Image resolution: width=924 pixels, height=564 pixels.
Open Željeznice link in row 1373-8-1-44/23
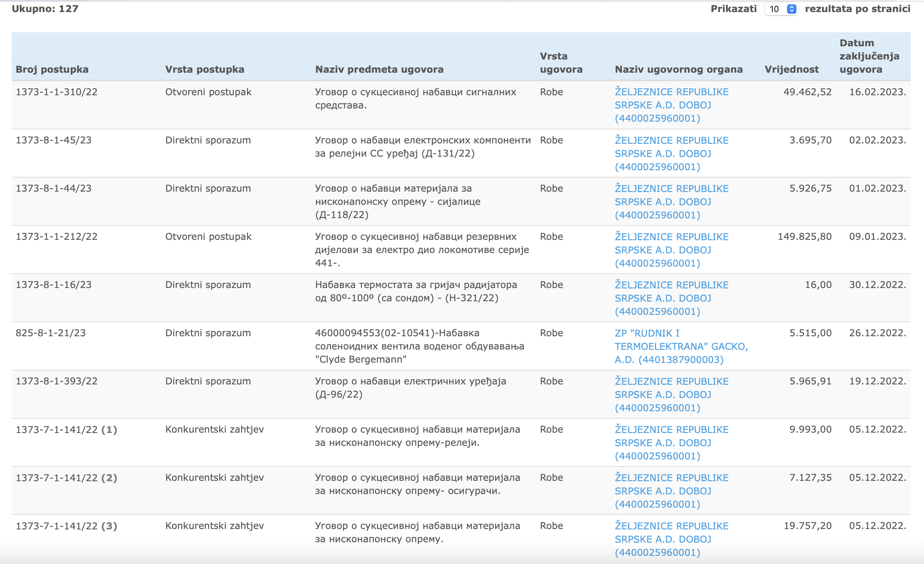tap(672, 201)
